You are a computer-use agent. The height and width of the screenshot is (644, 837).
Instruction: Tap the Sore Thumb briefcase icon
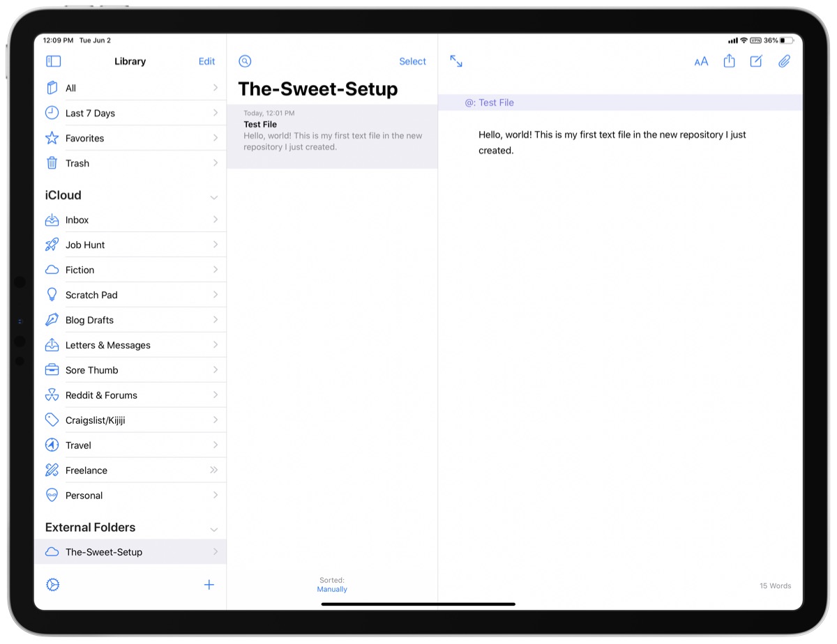52,370
